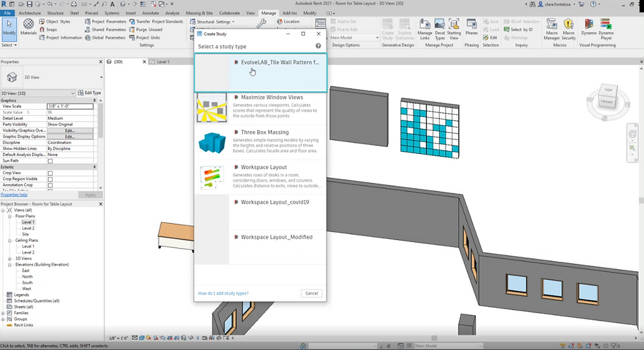Viewport: 644px width, 350px height.
Task: Toggle Crop Region Visible checkbox
Action: click(x=50, y=180)
